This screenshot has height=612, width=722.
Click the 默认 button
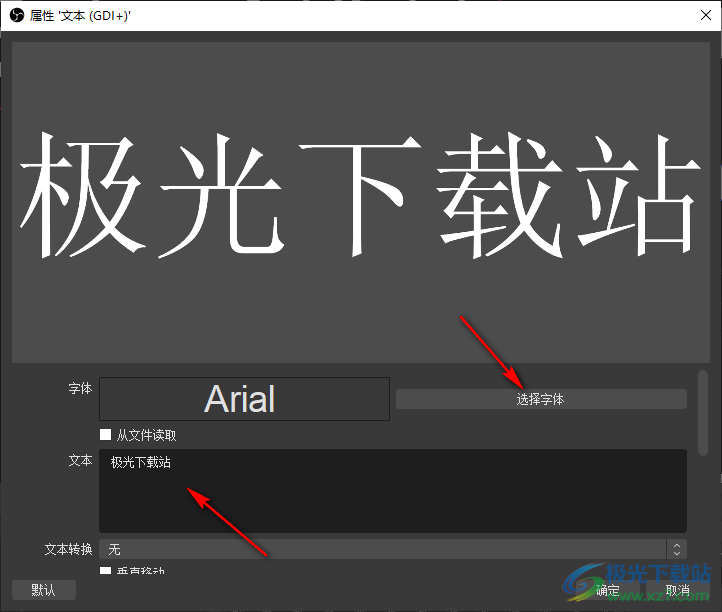[44, 590]
